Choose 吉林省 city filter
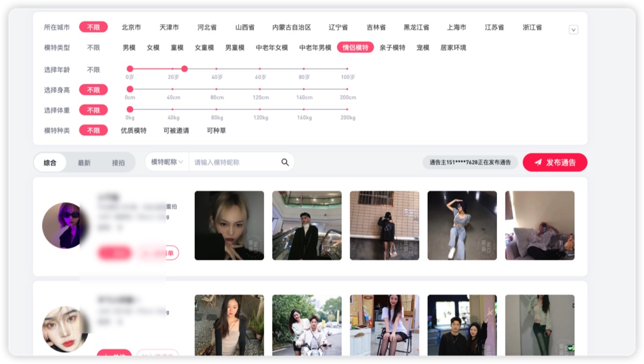The image size is (644, 364). [376, 27]
